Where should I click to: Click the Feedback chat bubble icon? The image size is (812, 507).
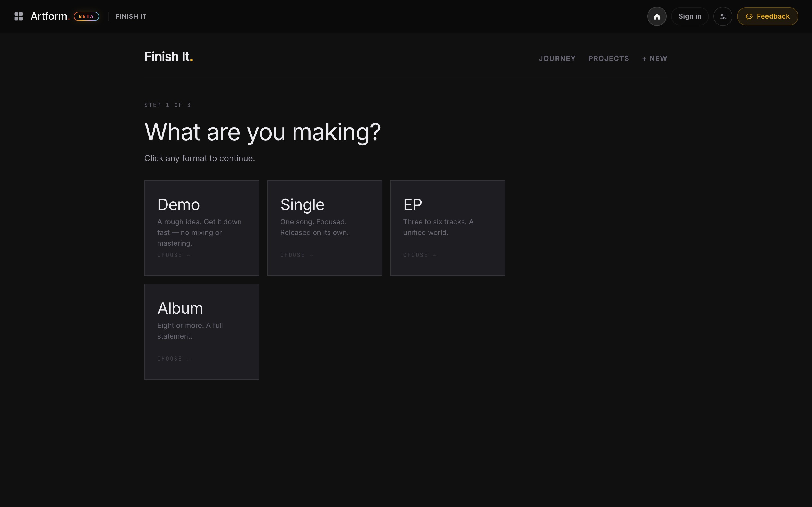pos(749,16)
